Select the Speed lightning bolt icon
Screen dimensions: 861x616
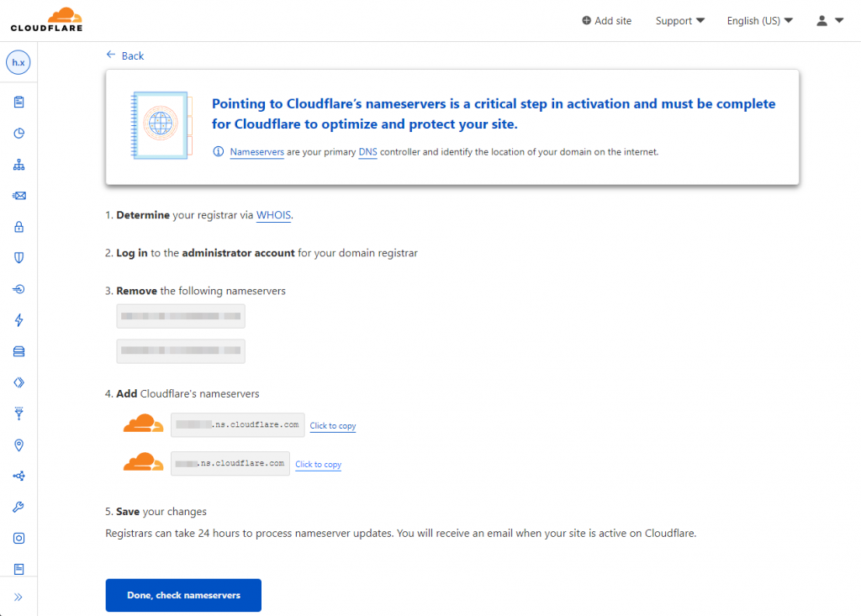pyautogui.click(x=18, y=319)
